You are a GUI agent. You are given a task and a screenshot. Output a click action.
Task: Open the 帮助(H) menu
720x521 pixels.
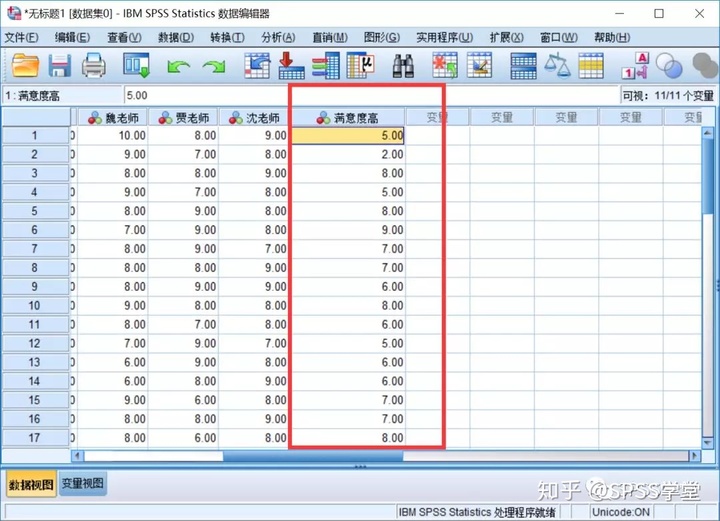pyautogui.click(x=612, y=37)
